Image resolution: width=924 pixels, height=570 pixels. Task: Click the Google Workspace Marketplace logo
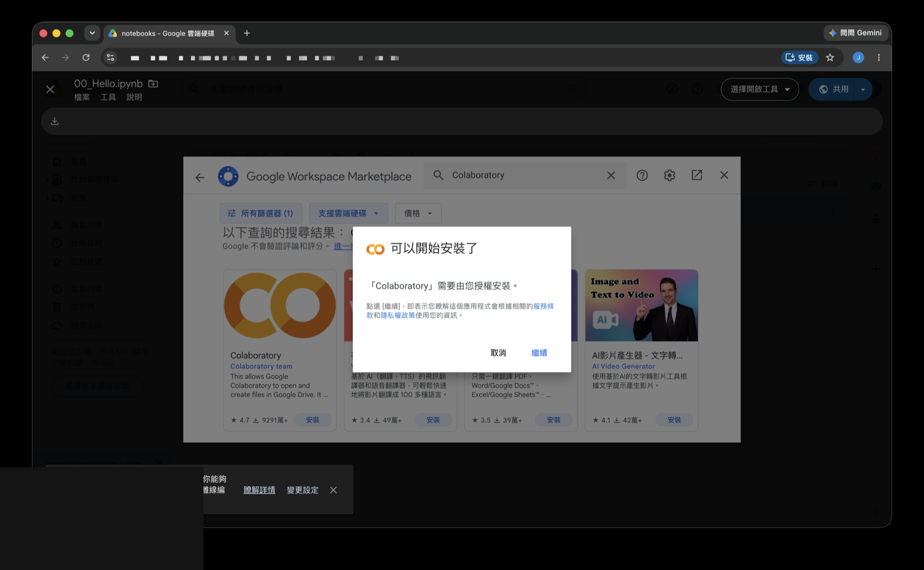tap(228, 176)
